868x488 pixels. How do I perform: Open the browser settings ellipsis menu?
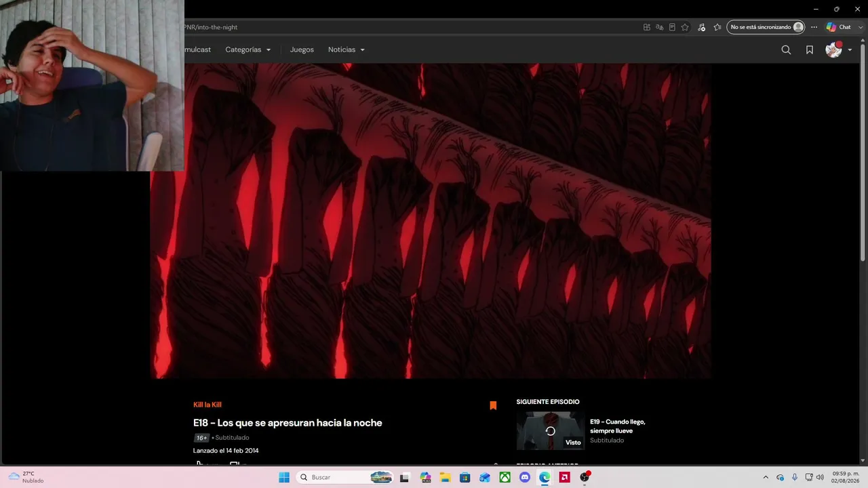tap(814, 27)
